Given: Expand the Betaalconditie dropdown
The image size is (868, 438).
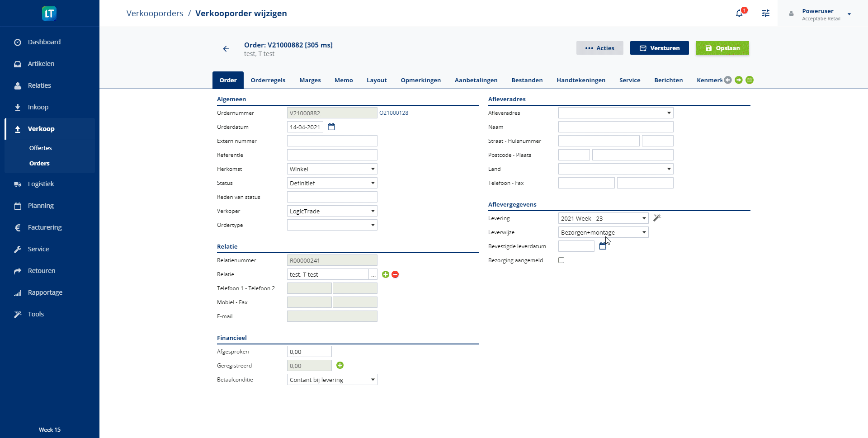Looking at the screenshot, I should [x=332, y=380].
